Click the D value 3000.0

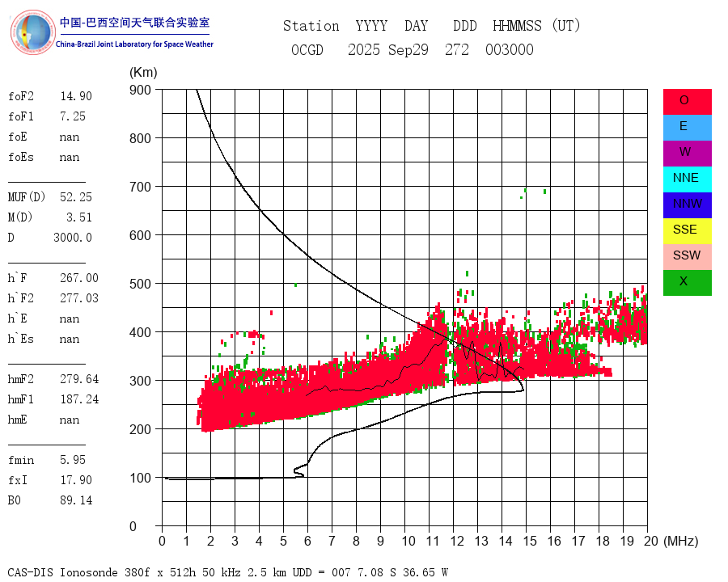[73, 238]
